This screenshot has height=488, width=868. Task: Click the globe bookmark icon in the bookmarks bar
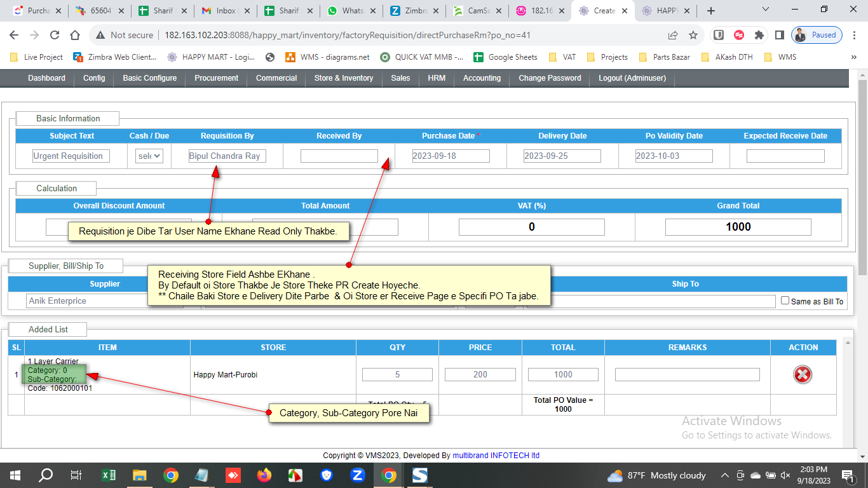[x=270, y=57]
